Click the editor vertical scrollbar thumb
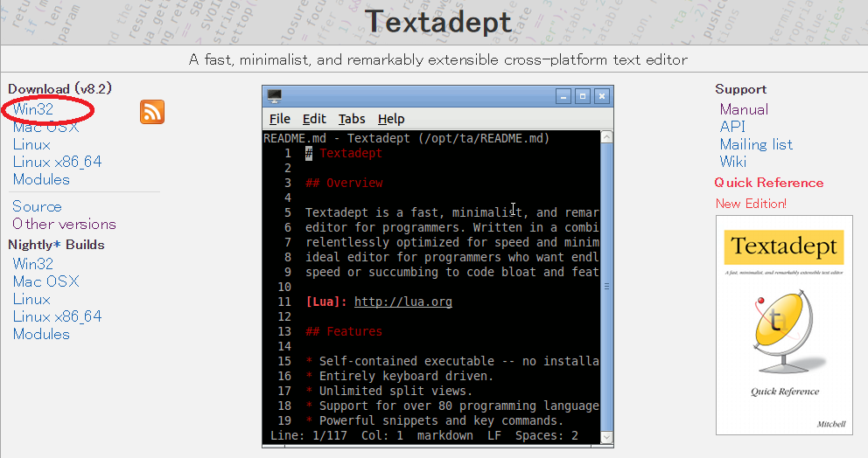 606,287
